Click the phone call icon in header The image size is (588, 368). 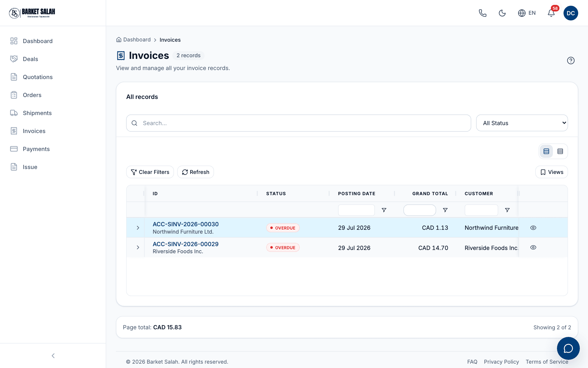coord(482,13)
